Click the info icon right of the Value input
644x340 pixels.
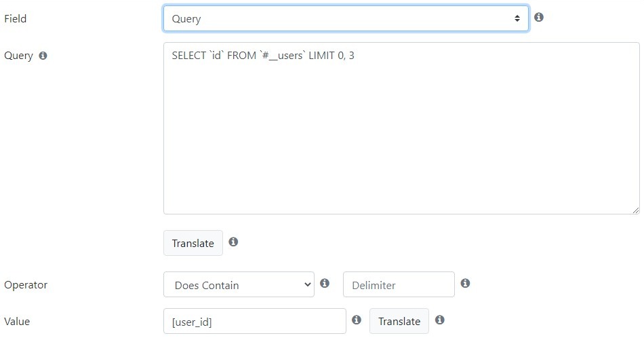(x=357, y=320)
